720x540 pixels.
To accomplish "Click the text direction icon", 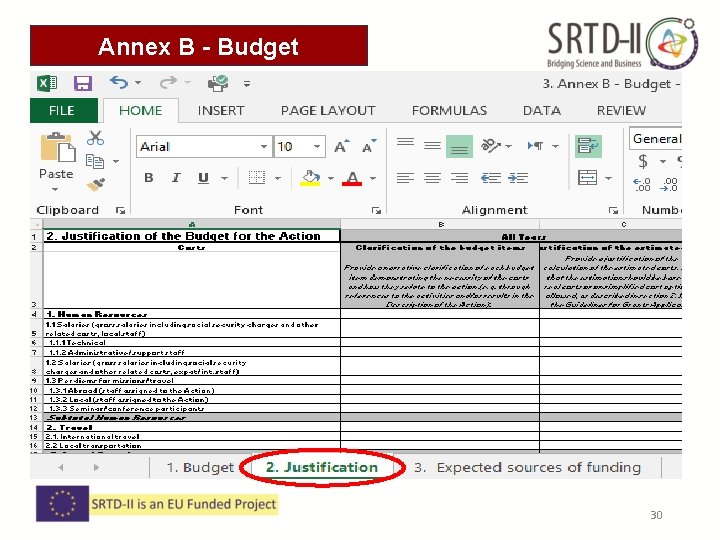I will 535,146.
